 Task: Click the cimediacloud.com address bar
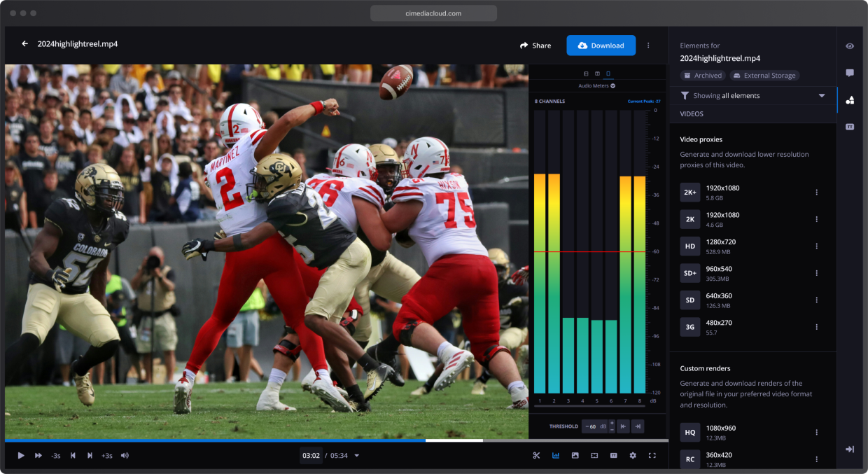click(x=433, y=13)
